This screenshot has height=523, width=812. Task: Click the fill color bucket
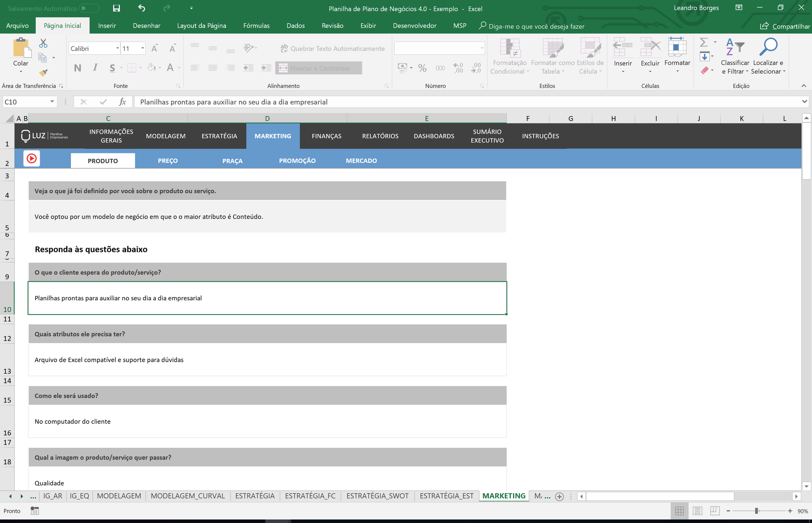tap(151, 68)
